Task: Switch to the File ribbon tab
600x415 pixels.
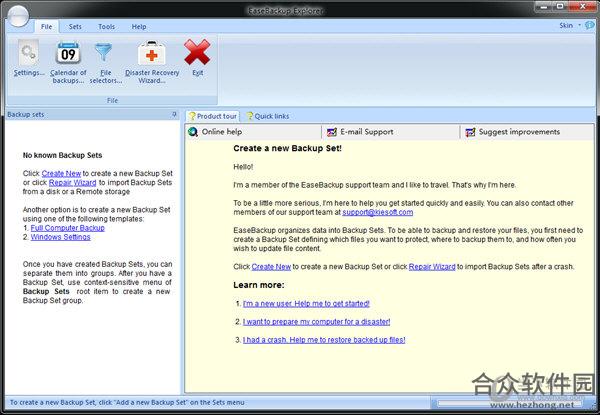Action: 47,26
